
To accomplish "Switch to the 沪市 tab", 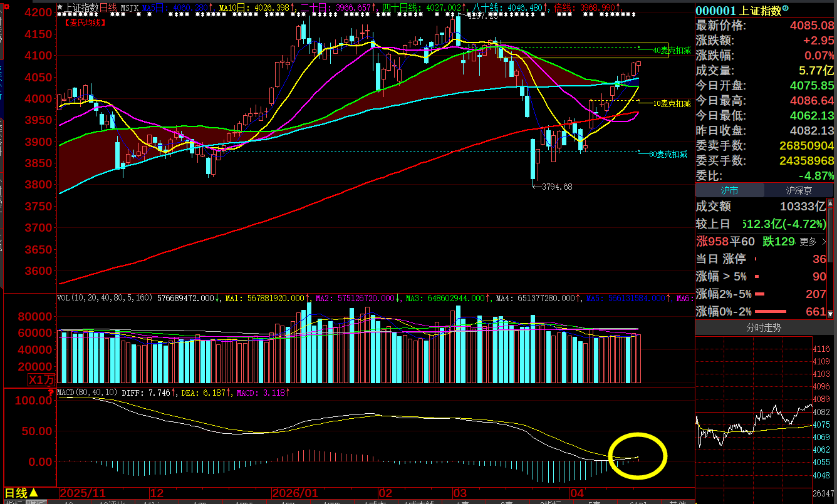I will tap(729, 190).
